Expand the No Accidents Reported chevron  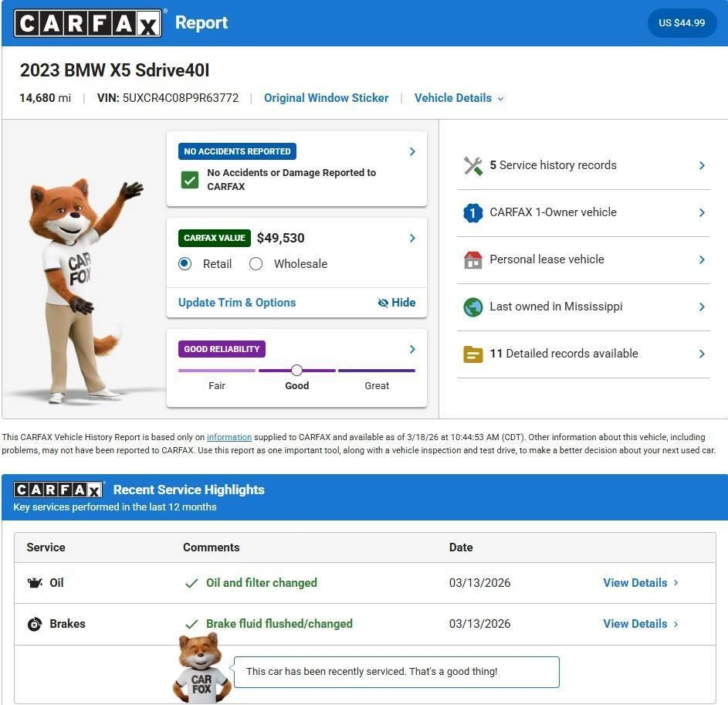412,151
